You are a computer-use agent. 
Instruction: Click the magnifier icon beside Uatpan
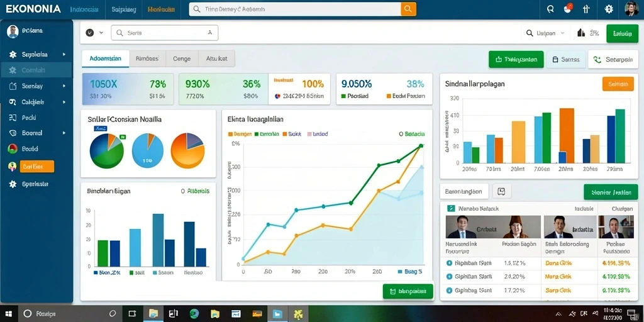point(530,33)
